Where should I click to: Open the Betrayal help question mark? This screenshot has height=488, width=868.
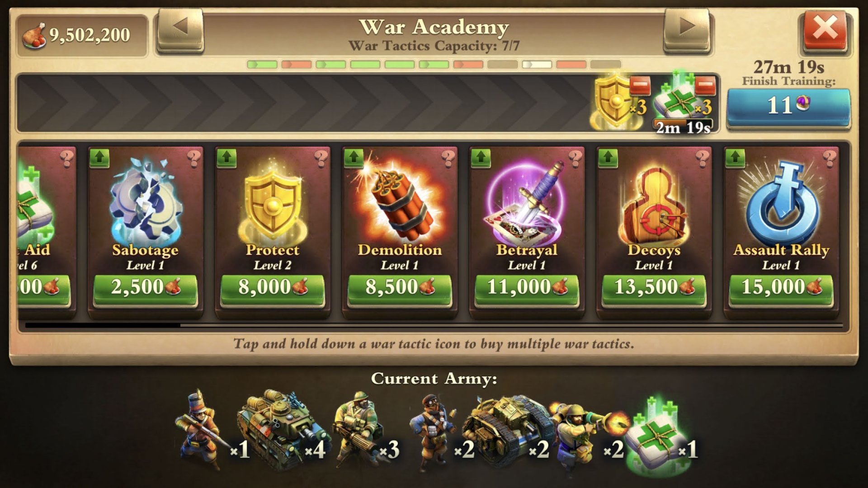(x=575, y=158)
